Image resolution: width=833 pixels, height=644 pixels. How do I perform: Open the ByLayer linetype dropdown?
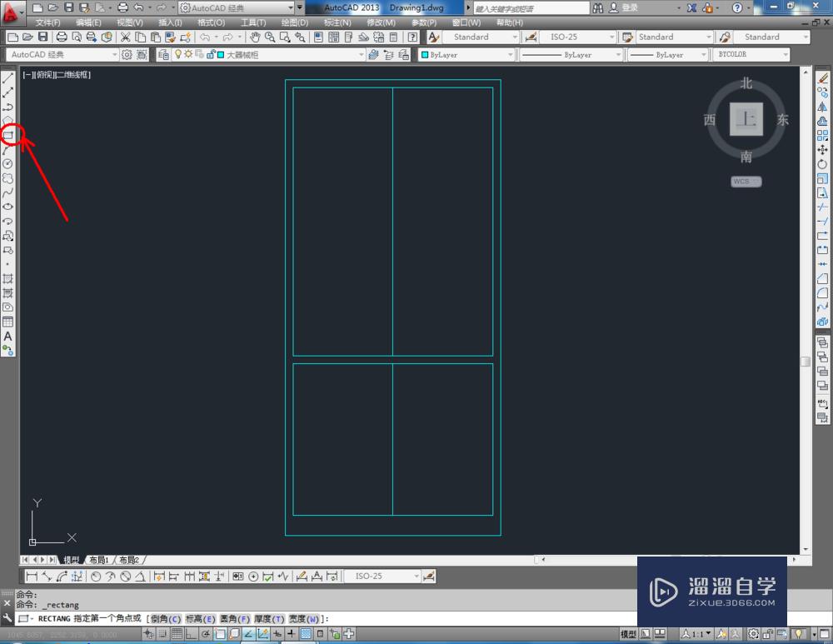click(571, 54)
